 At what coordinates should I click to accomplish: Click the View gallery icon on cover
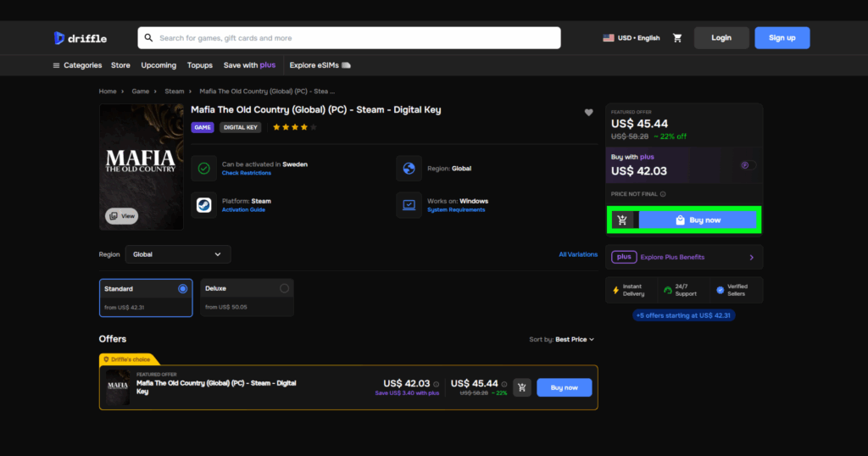(x=122, y=216)
